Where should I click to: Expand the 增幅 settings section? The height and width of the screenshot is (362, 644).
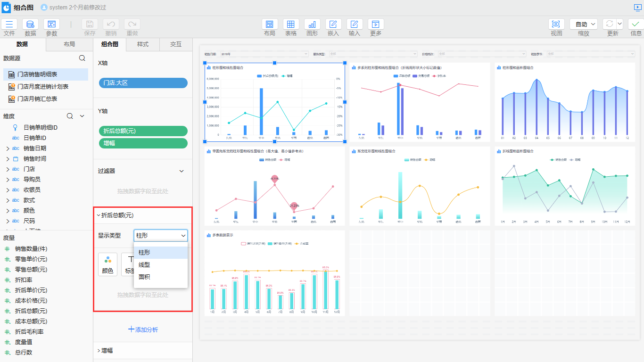99,351
